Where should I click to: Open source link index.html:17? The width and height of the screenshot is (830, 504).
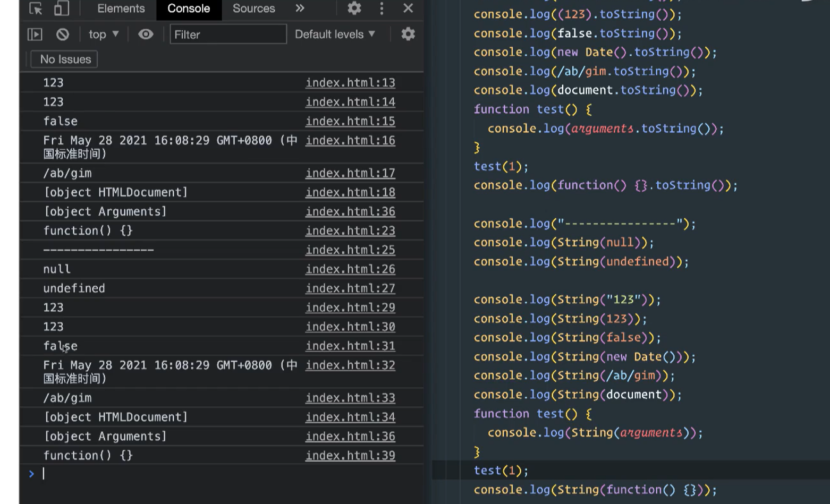tap(350, 173)
